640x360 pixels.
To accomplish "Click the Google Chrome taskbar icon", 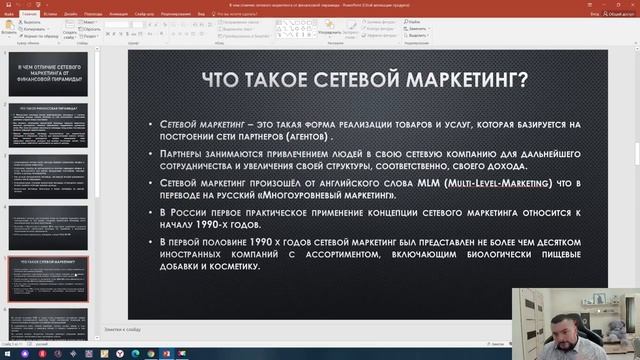I will click(151, 353).
